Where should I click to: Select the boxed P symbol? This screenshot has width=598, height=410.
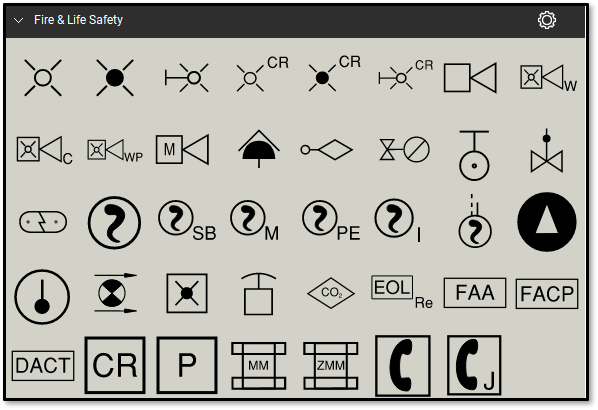tap(187, 365)
